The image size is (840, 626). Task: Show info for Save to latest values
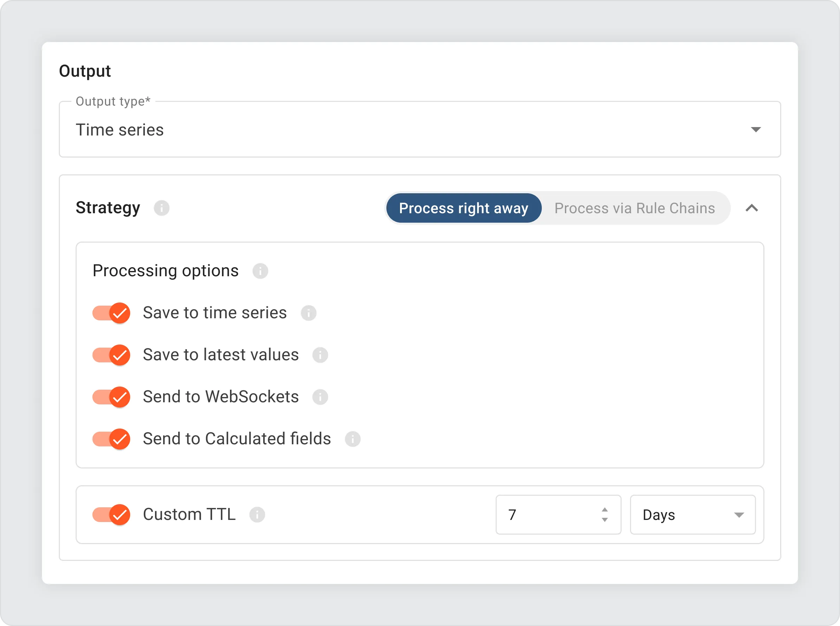coord(320,355)
